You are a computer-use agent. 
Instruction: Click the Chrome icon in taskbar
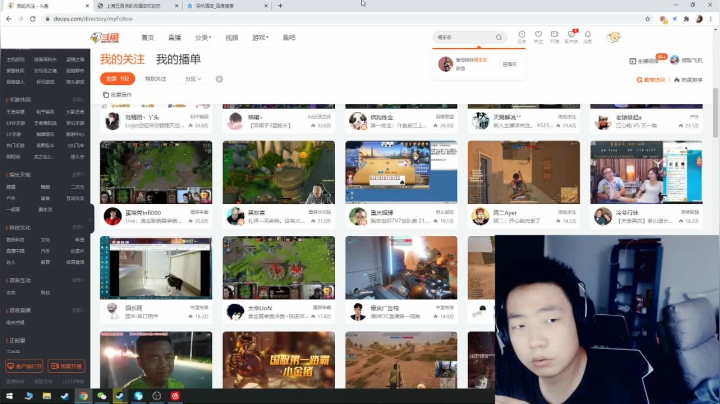click(x=83, y=396)
